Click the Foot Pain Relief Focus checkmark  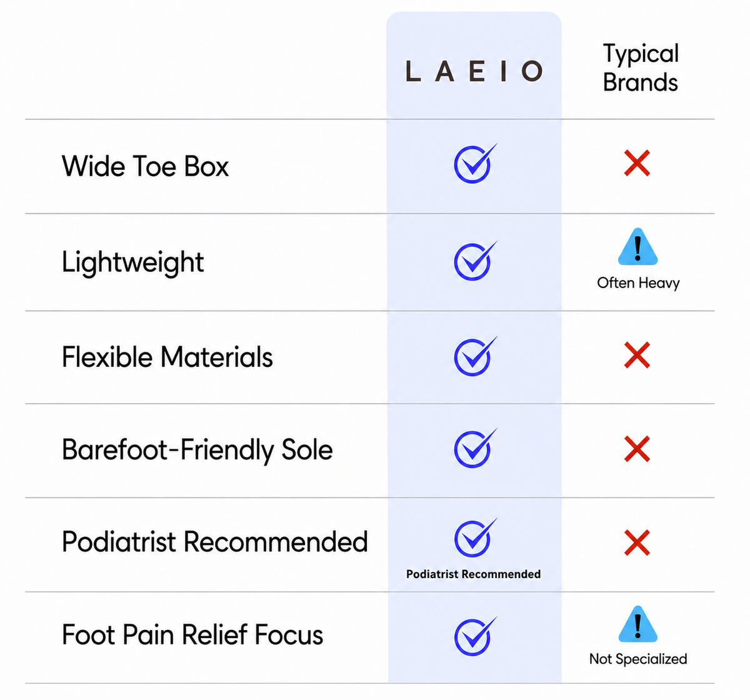pyautogui.click(x=475, y=636)
